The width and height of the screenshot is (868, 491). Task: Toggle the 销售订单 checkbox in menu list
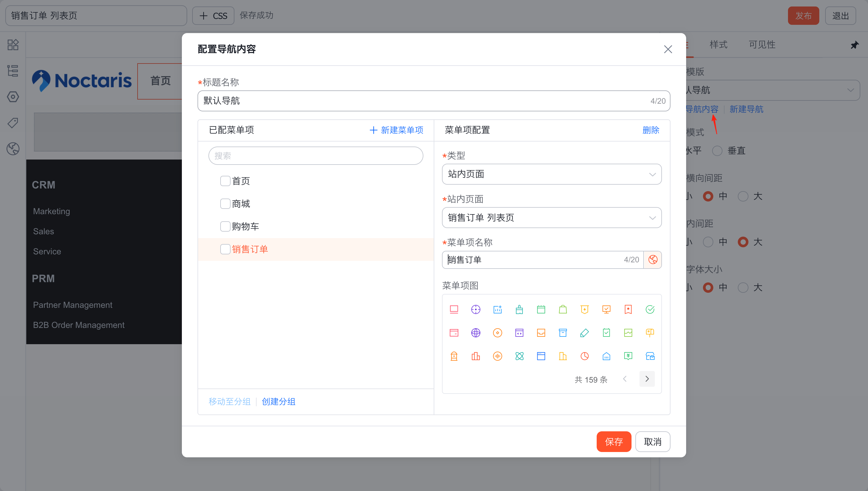225,249
